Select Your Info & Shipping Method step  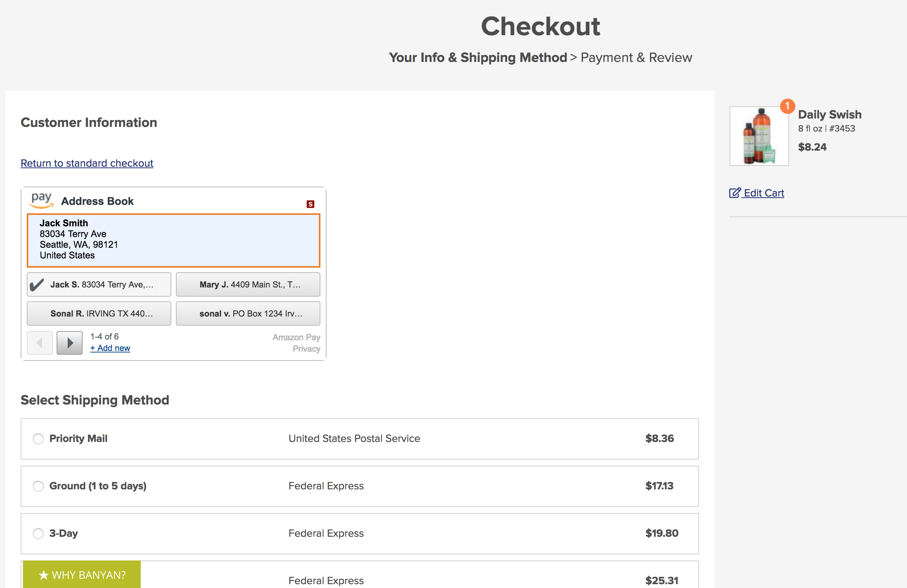(478, 57)
